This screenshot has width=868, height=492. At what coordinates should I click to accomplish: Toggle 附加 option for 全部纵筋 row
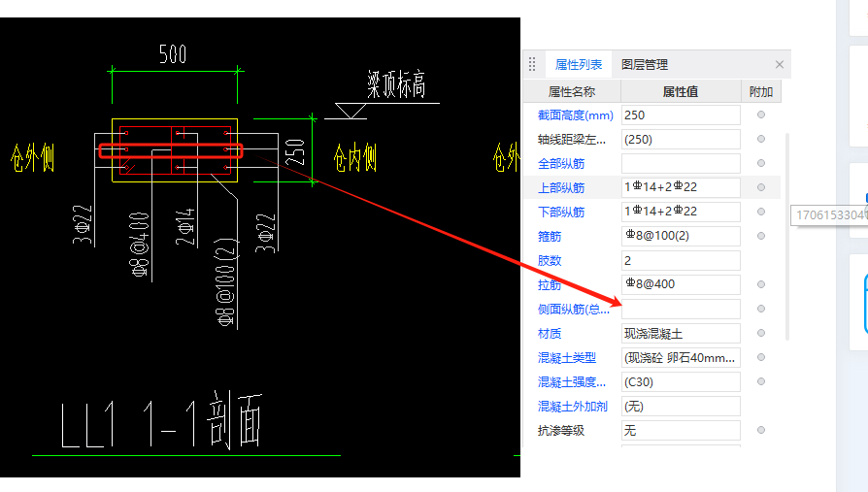[x=761, y=163]
